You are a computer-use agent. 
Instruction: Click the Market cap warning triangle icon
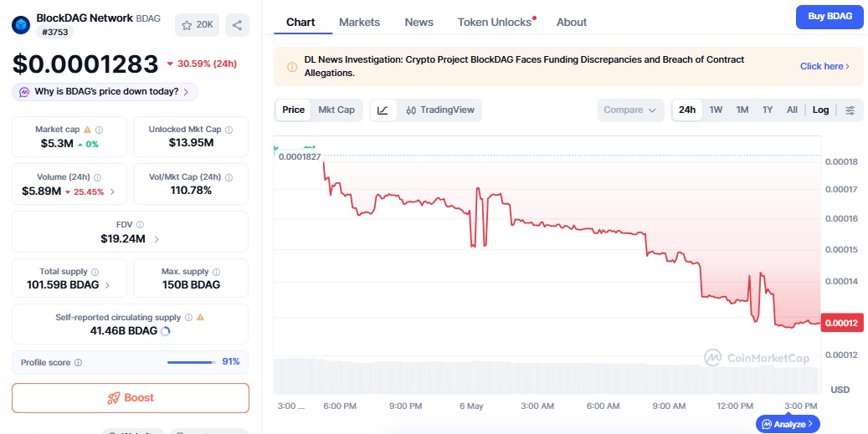(x=87, y=130)
